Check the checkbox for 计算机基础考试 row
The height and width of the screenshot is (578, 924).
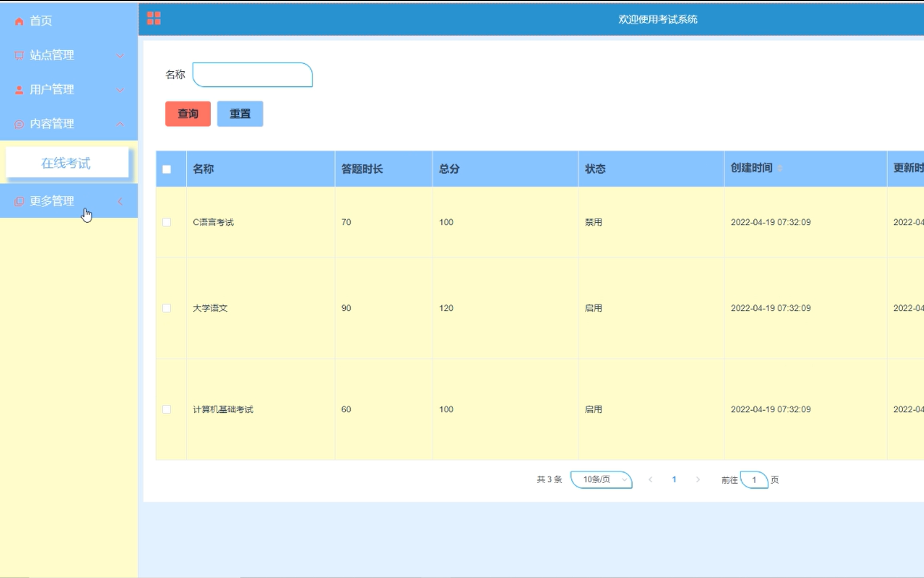(x=166, y=409)
